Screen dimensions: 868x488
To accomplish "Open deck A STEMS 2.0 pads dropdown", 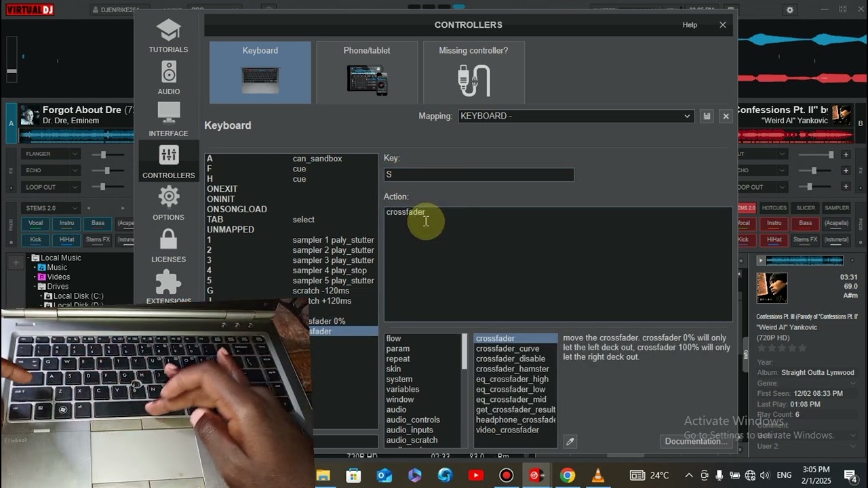I will (x=51, y=208).
